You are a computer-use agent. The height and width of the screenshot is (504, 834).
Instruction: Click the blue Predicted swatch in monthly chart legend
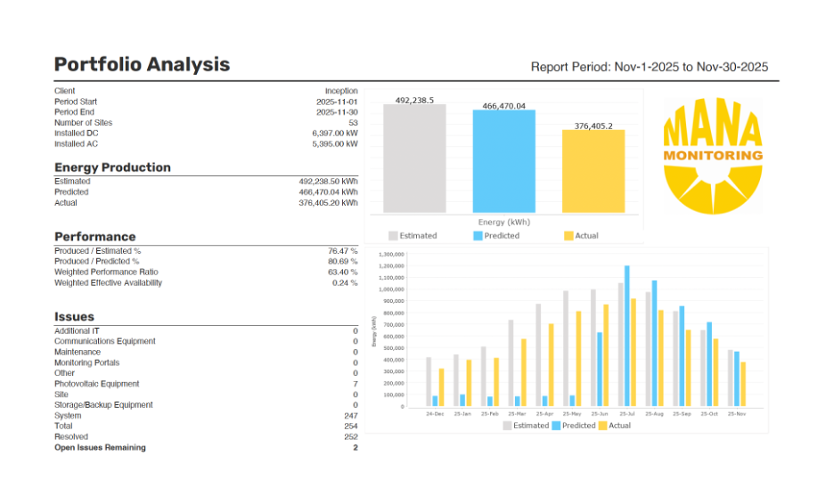556,426
